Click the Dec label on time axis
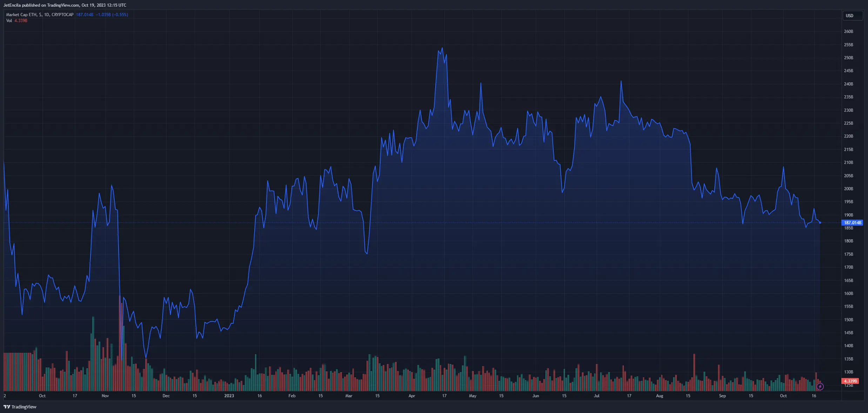 click(x=166, y=396)
